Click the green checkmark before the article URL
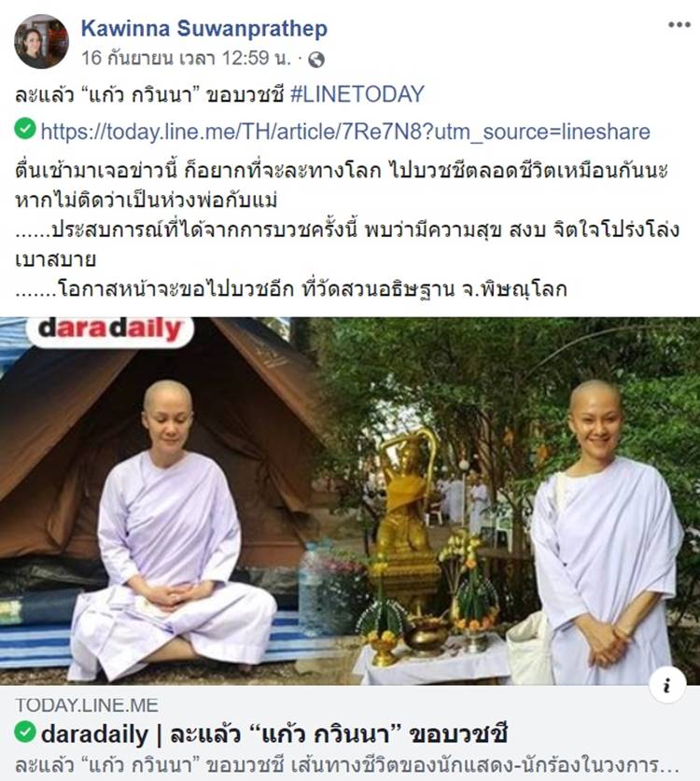 25,129
